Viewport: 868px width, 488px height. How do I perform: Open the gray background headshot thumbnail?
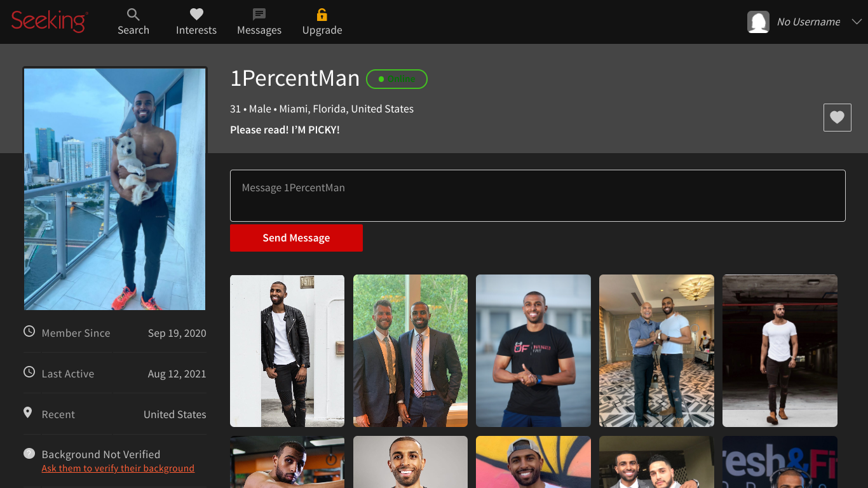pyautogui.click(x=410, y=462)
